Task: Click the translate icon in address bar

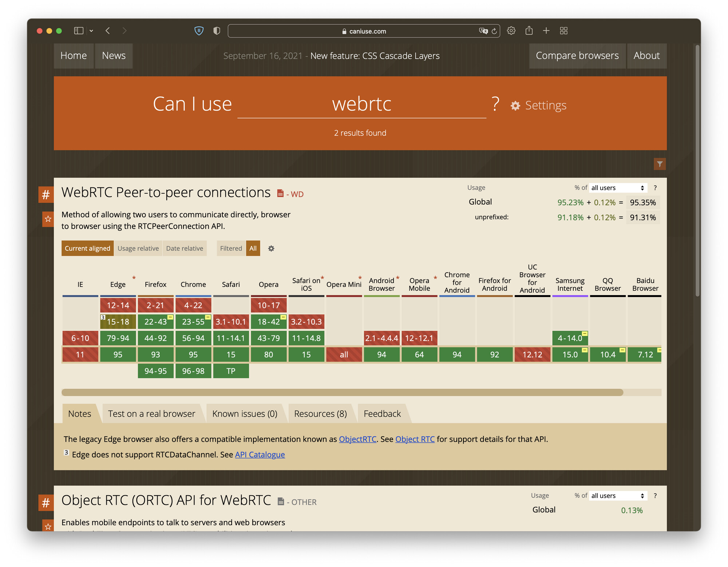Action: pos(483,31)
